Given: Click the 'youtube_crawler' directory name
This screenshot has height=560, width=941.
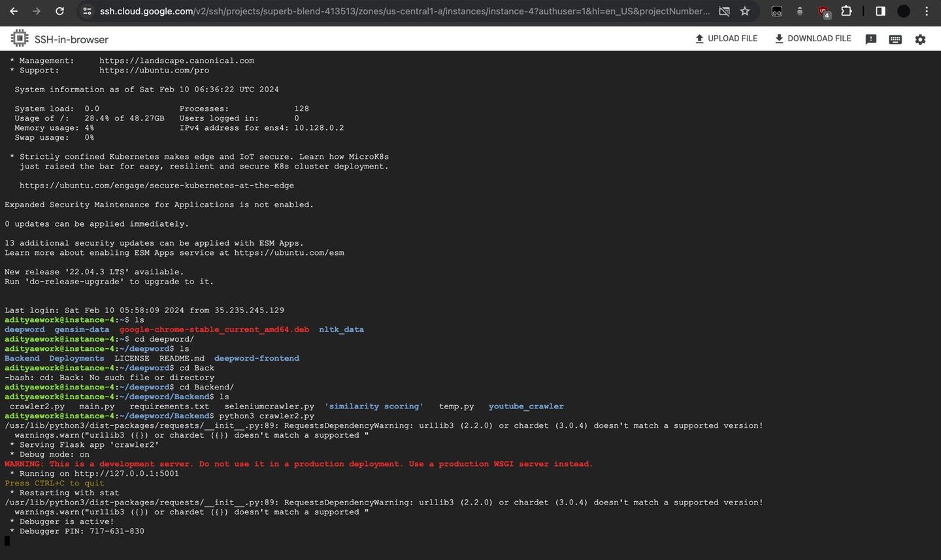Looking at the screenshot, I should pos(526,406).
